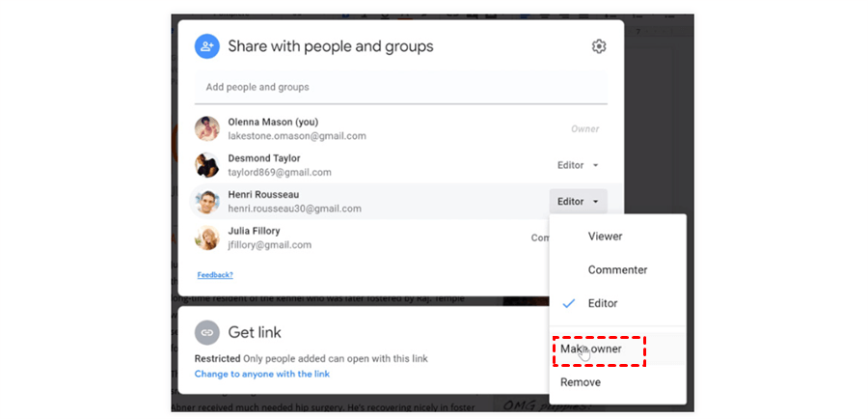Click the grayed Owner label
The width and height of the screenshot is (868, 419).
pyautogui.click(x=585, y=129)
